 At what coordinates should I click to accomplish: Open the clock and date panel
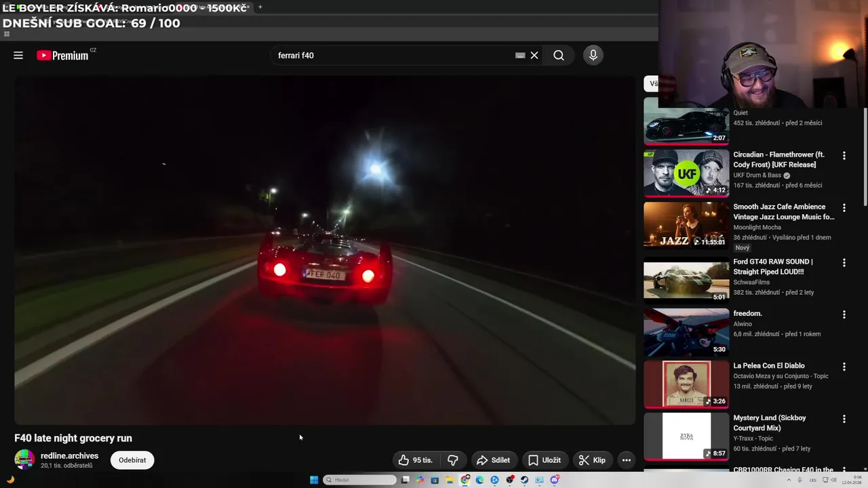tap(852, 480)
